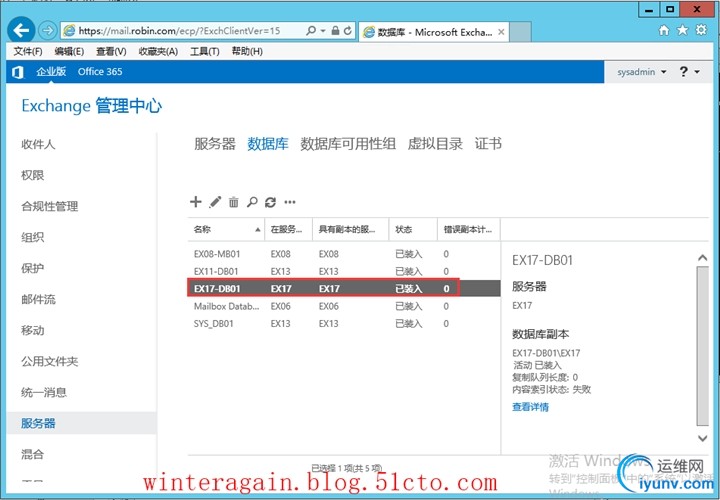Open the browser Home icon
The height and width of the screenshot is (500, 720).
[x=664, y=30]
